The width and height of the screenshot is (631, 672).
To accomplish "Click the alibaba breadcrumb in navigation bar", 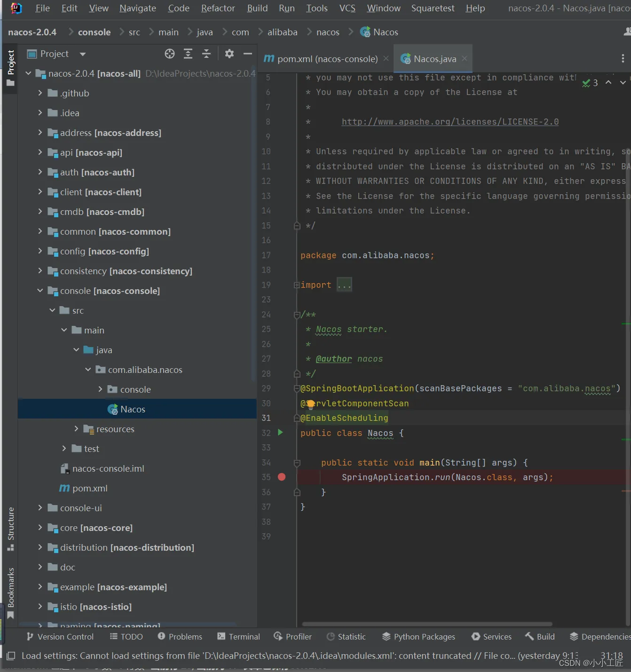I will [282, 32].
